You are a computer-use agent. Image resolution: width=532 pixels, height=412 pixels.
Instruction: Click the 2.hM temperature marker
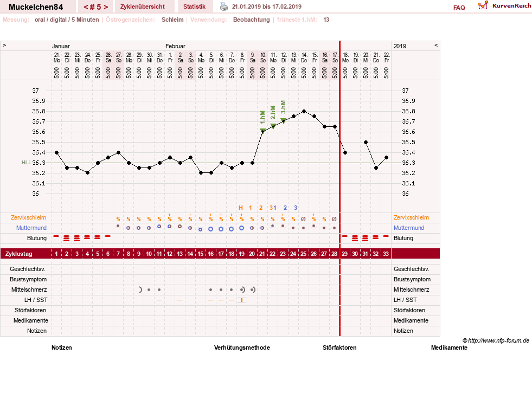click(x=273, y=126)
